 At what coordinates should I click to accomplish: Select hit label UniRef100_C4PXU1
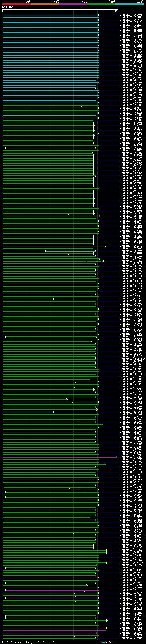[x=131, y=304]
